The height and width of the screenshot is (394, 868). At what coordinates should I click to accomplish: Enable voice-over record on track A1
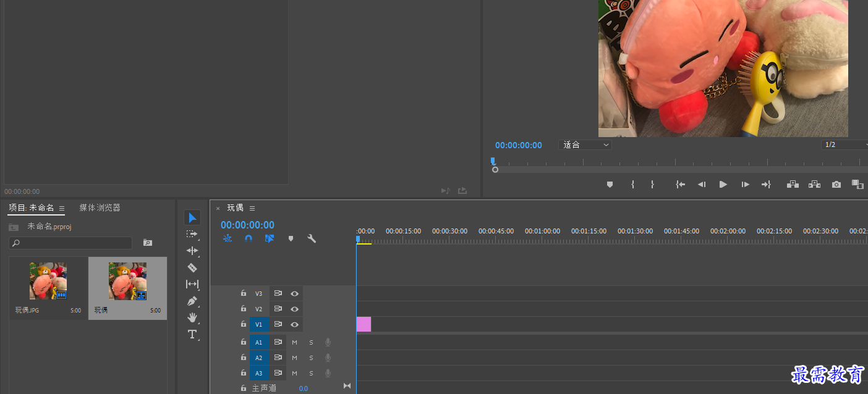tap(328, 342)
